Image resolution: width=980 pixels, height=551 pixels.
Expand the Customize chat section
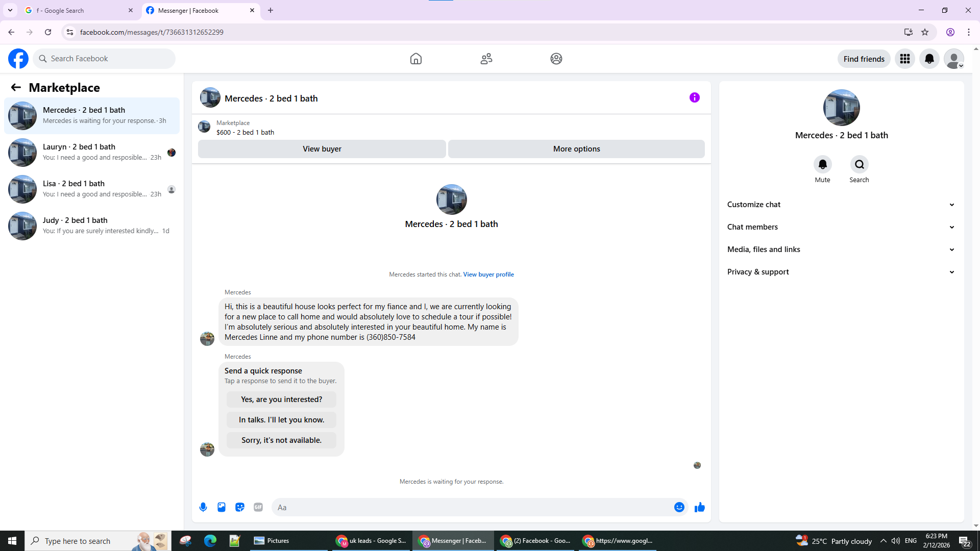tap(841, 205)
